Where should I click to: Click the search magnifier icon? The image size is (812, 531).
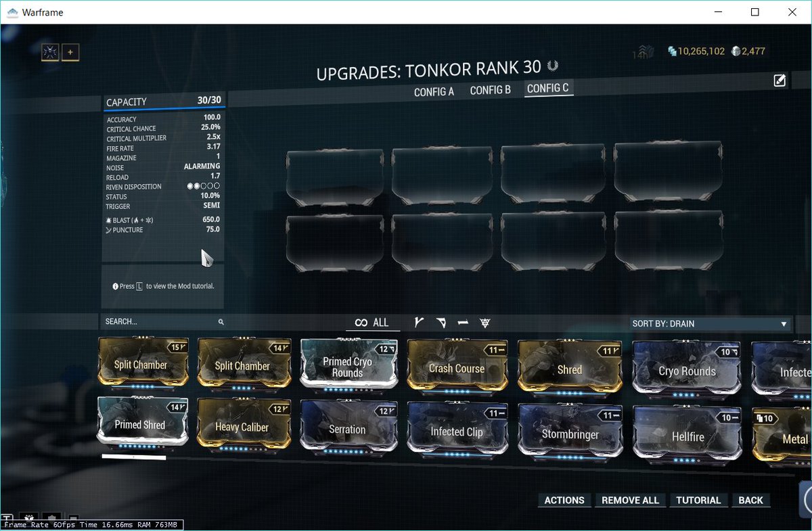(x=221, y=322)
